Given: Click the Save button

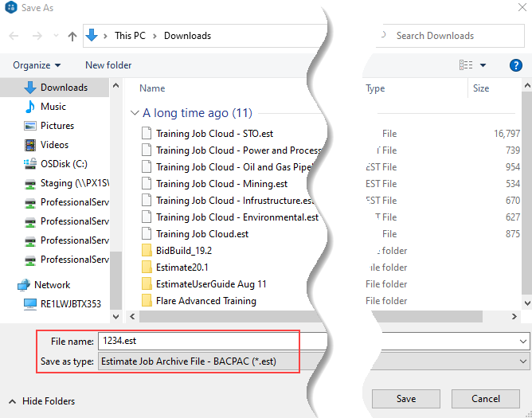Looking at the screenshot, I should [x=406, y=399].
